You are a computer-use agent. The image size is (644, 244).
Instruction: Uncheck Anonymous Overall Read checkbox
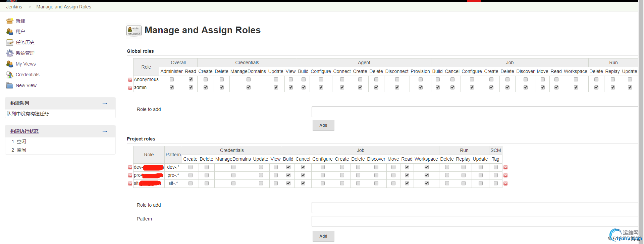[191, 79]
